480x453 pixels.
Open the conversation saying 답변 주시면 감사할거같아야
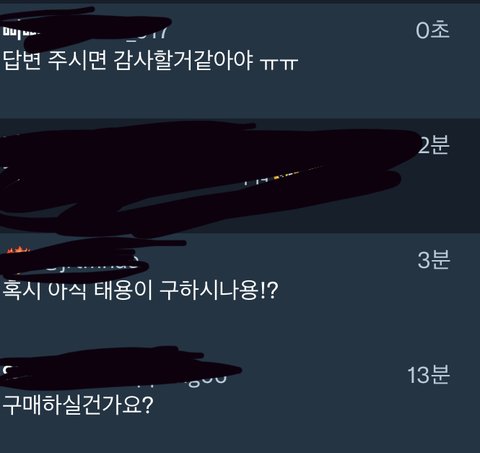click(240, 60)
